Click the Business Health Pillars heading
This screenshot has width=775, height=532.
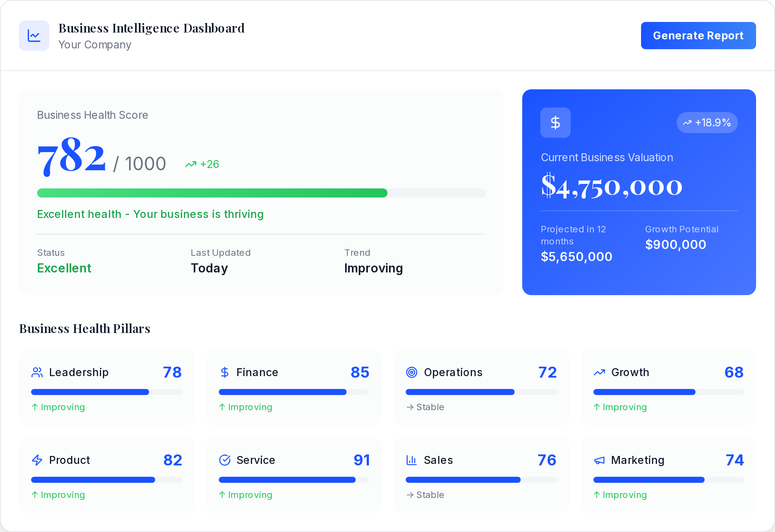pyautogui.click(x=85, y=328)
